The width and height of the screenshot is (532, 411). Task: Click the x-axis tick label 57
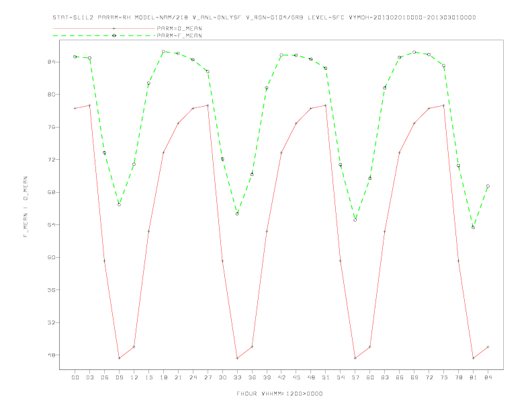pyautogui.click(x=355, y=377)
